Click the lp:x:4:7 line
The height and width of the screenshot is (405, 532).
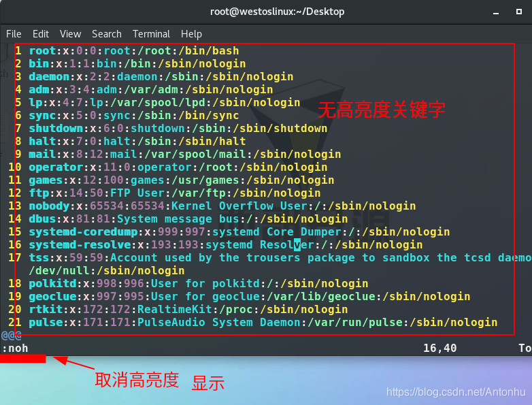pos(164,103)
